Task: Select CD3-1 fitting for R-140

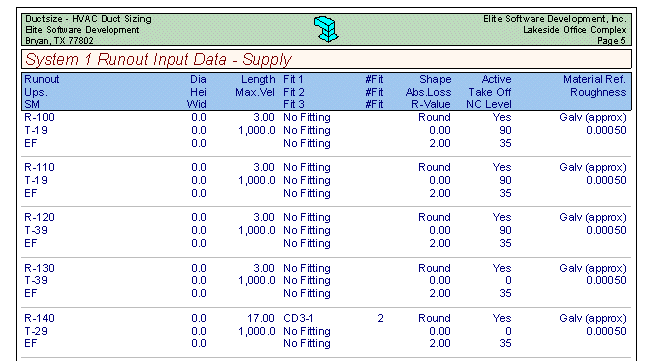Action: pos(298,318)
